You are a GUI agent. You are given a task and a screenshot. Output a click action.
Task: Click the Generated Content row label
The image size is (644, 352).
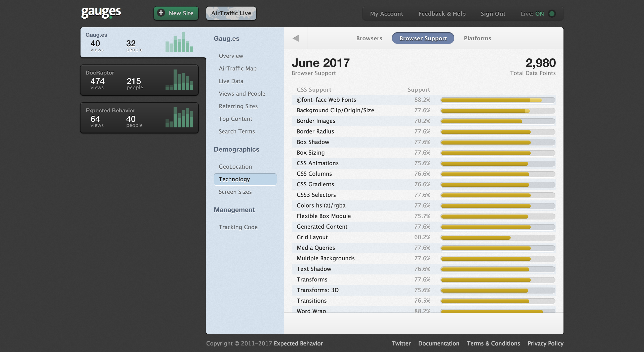coord(322,227)
